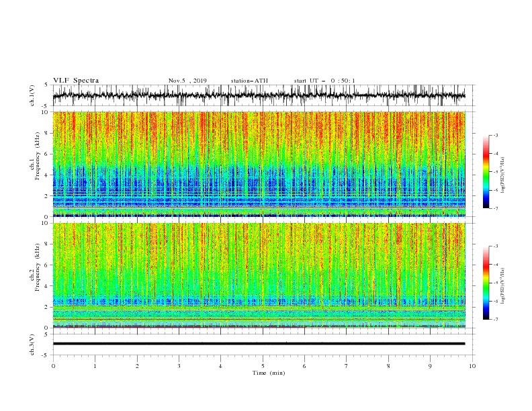Image resolution: width=532 pixels, height=411 pixels.
Task: Click time axis tick label '0'
Action: 53,366
